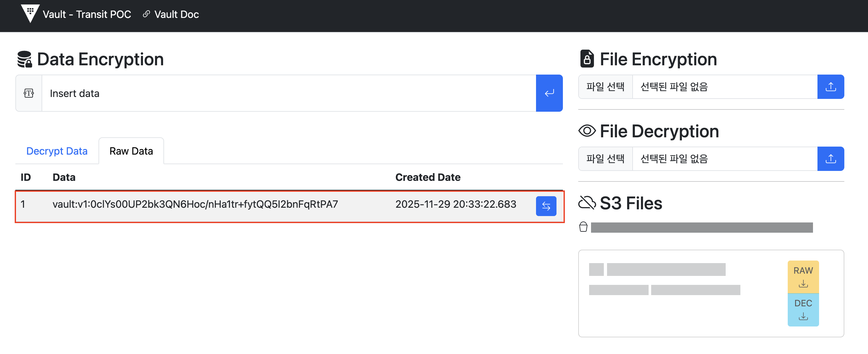Click the Vault triangle logo icon
This screenshot has height=354, width=868.
coord(30,13)
